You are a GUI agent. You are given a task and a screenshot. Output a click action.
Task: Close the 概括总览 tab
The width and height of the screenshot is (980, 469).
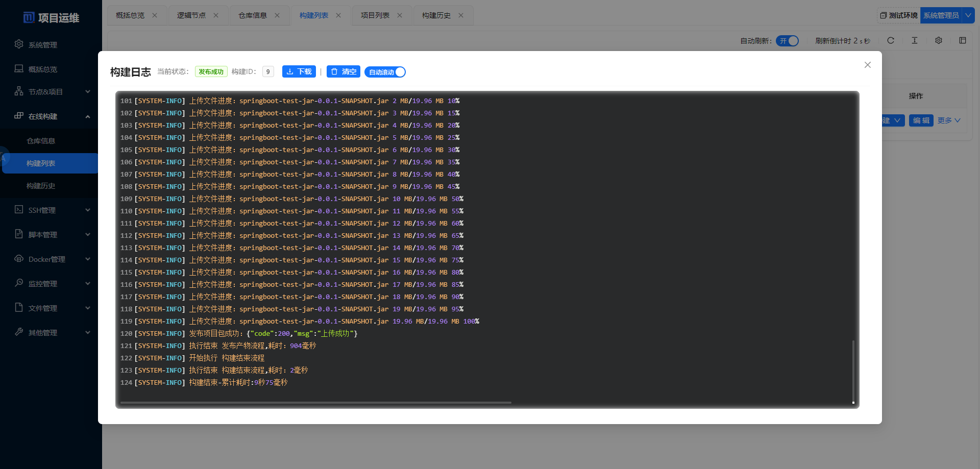(155, 15)
